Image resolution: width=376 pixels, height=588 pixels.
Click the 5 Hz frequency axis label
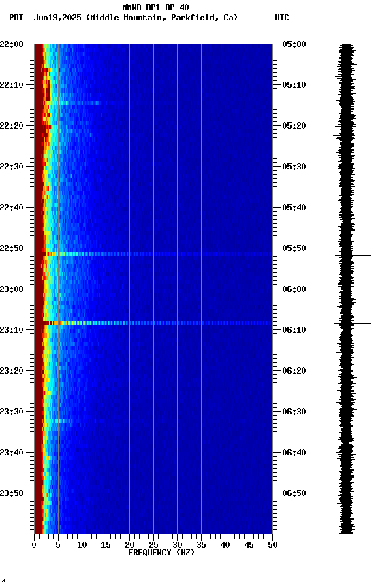(x=58, y=545)
